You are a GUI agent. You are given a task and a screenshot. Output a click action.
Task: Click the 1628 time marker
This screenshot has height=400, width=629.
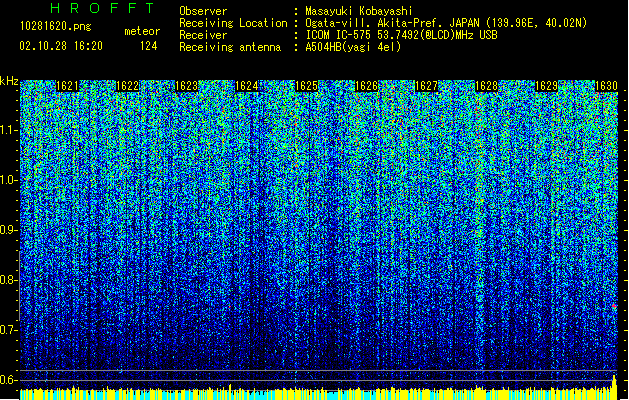(x=487, y=86)
